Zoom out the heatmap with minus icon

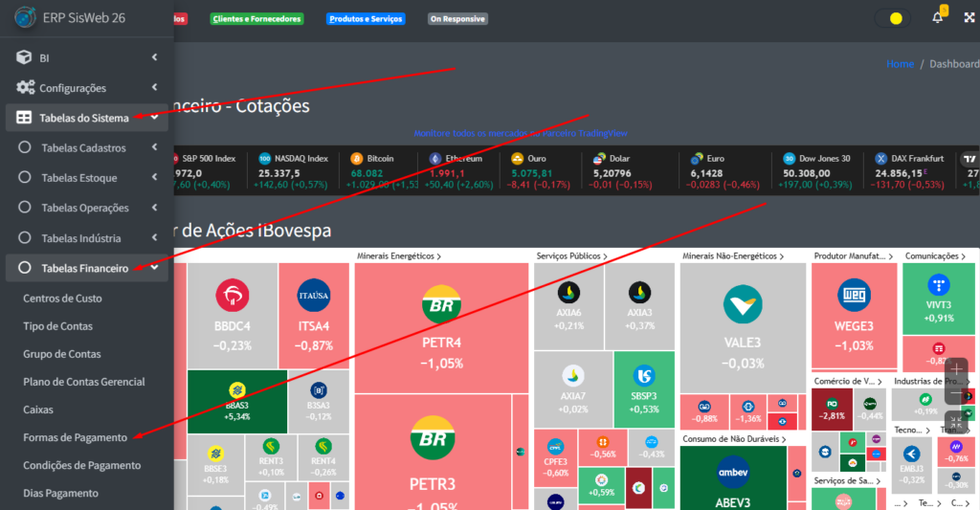pos(955,394)
